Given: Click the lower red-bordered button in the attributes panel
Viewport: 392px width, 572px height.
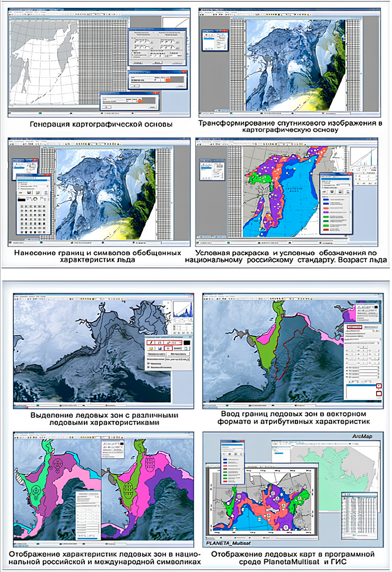Looking at the screenshot, I should [x=378, y=393].
